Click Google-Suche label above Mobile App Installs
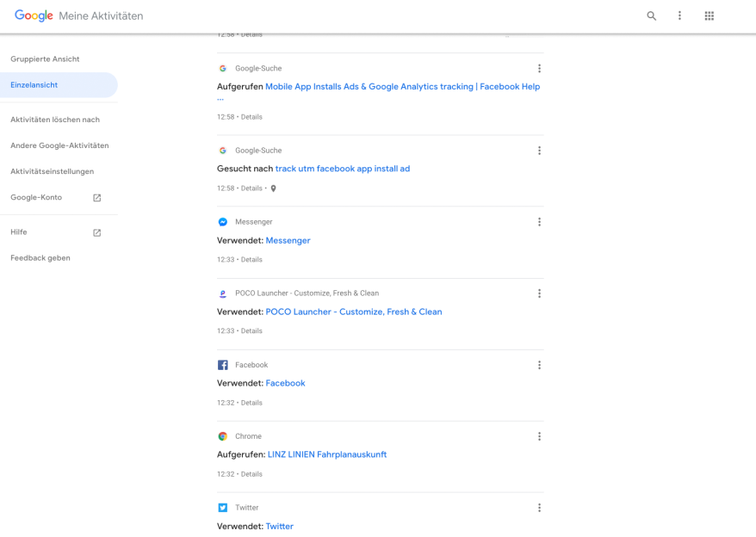Screen dimensions: 756x537 click(258, 69)
